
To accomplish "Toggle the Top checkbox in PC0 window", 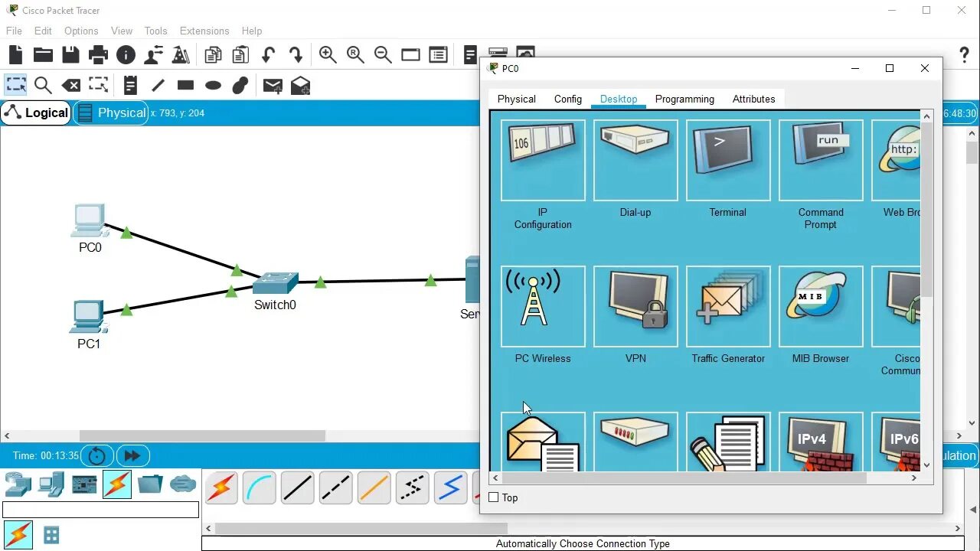I will pos(494,497).
